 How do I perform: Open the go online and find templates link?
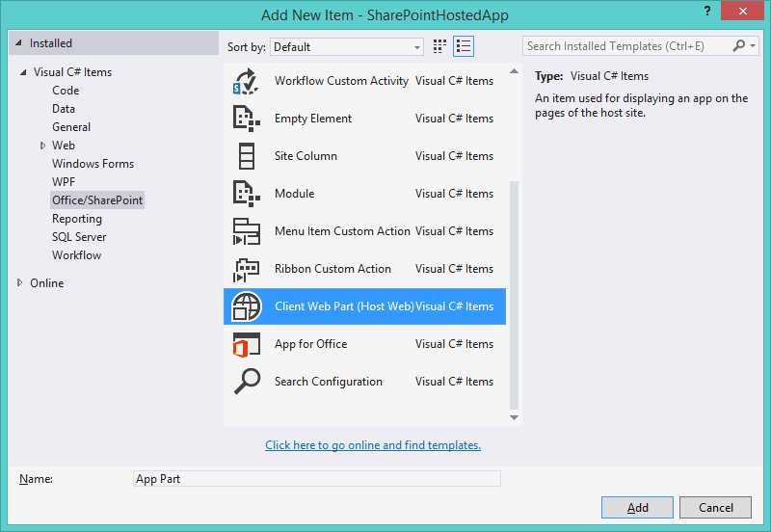pos(373,445)
